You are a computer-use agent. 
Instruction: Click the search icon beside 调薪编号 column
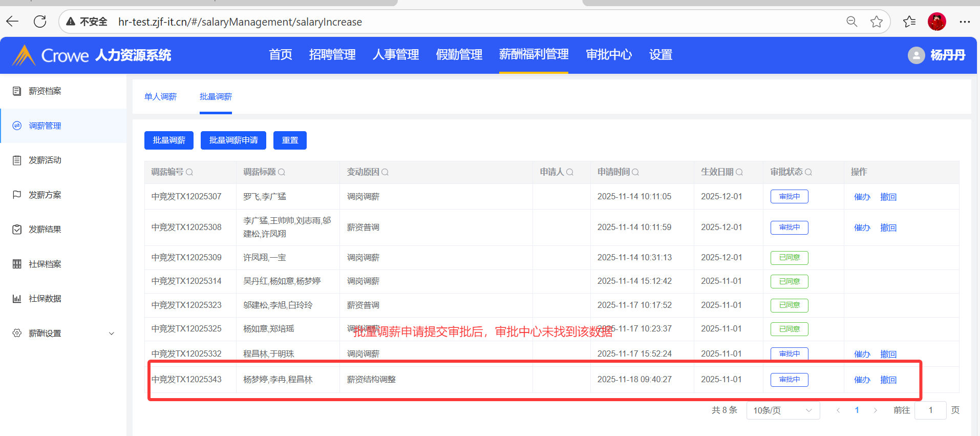pyautogui.click(x=189, y=172)
